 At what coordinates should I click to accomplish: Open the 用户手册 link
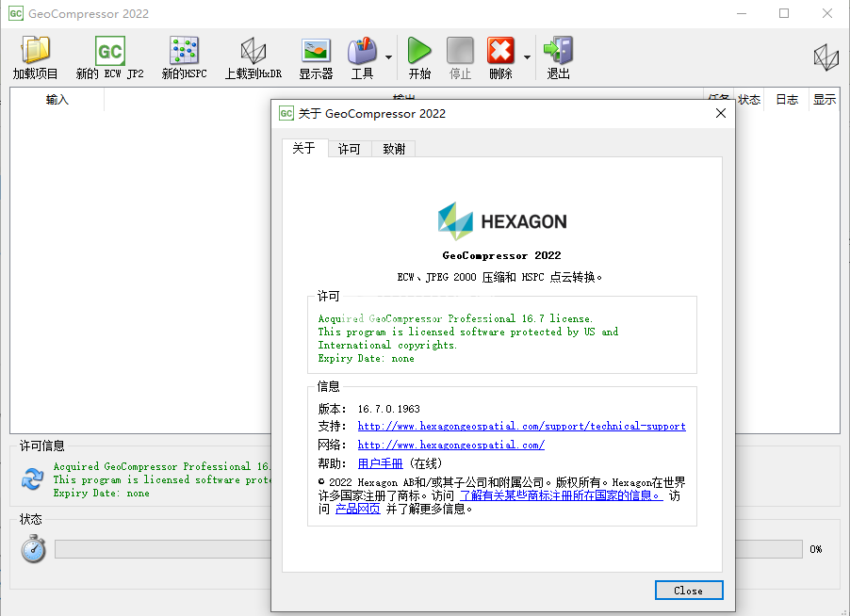pyautogui.click(x=380, y=463)
